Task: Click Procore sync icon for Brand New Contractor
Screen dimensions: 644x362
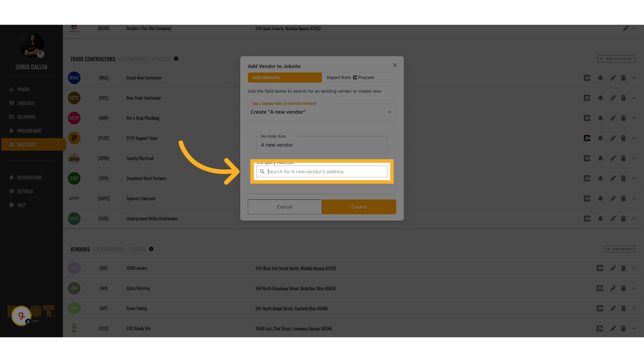Action: 587,78
